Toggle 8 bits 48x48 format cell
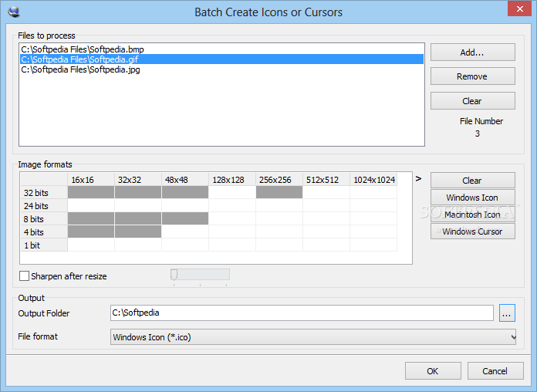537x392 pixels. [185, 218]
